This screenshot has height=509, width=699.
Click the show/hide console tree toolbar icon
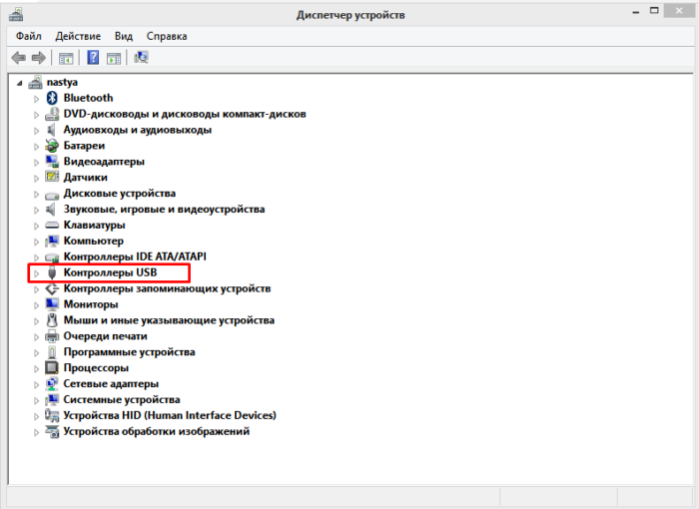(66, 58)
